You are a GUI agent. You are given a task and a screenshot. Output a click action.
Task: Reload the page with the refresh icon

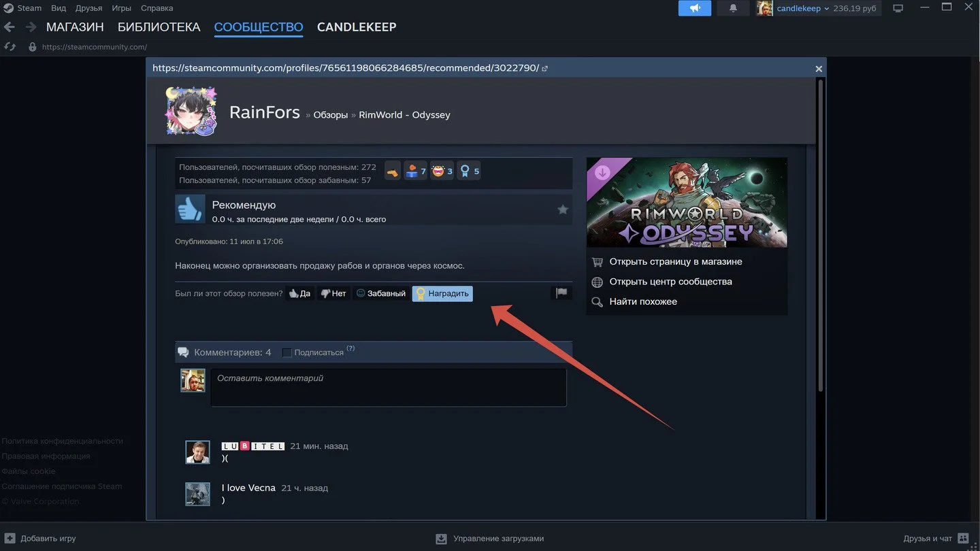point(10,47)
